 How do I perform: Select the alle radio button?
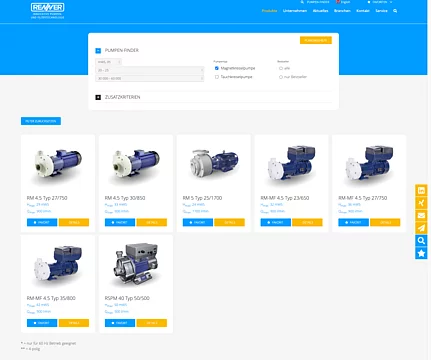pos(281,68)
